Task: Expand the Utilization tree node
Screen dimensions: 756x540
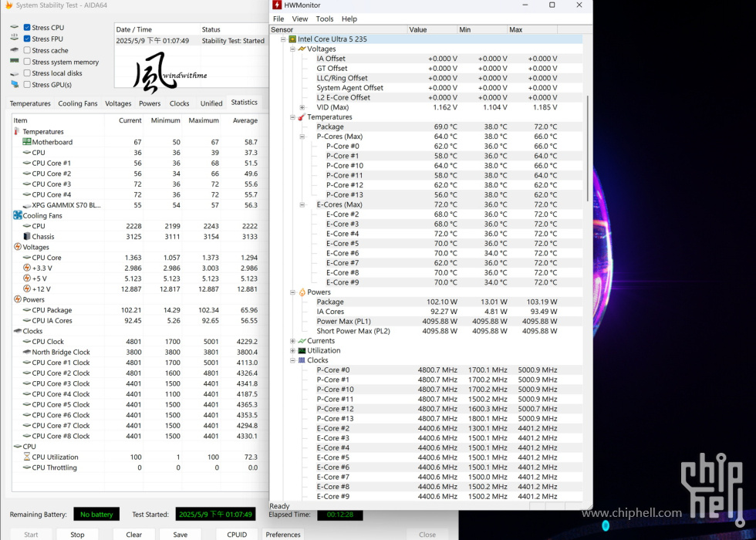Action: click(292, 350)
